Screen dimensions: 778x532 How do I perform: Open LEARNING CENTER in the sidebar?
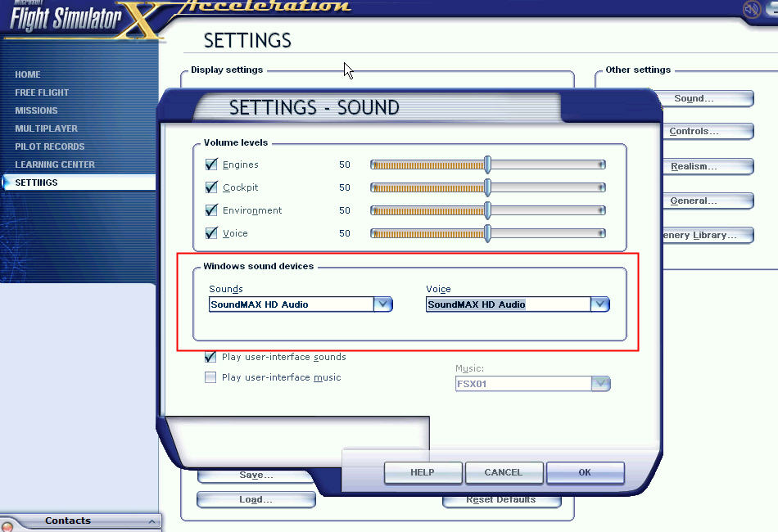point(55,165)
